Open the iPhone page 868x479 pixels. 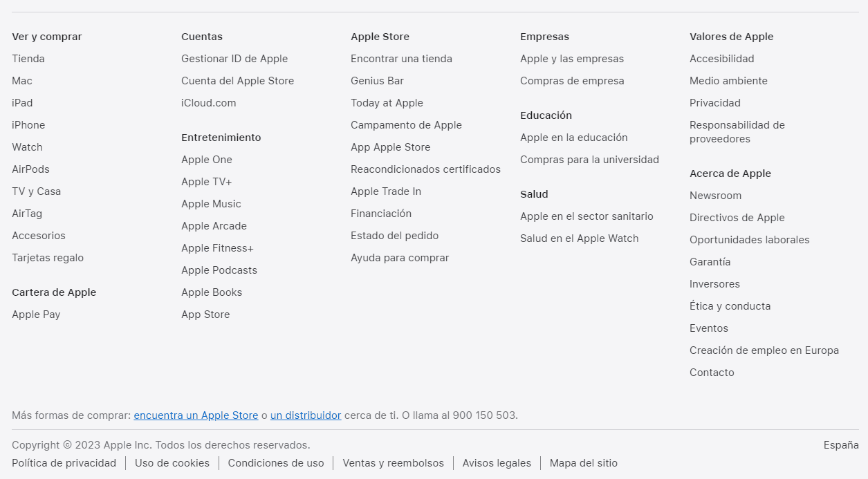click(x=28, y=125)
